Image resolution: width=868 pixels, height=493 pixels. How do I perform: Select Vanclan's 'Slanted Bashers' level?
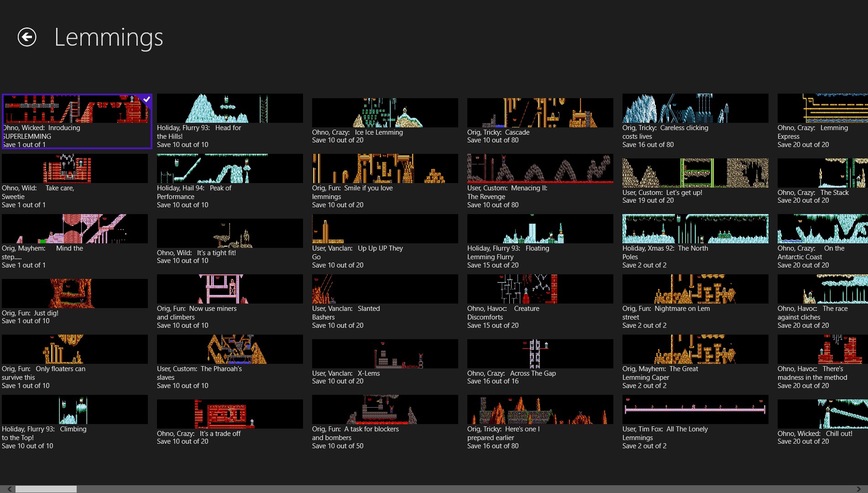pyautogui.click(x=385, y=302)
